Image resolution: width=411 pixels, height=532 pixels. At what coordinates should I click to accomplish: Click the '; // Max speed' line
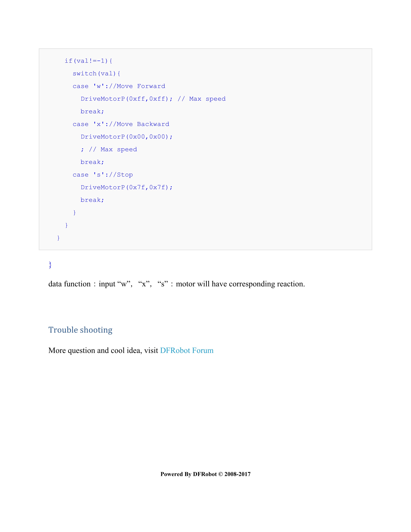109,150
